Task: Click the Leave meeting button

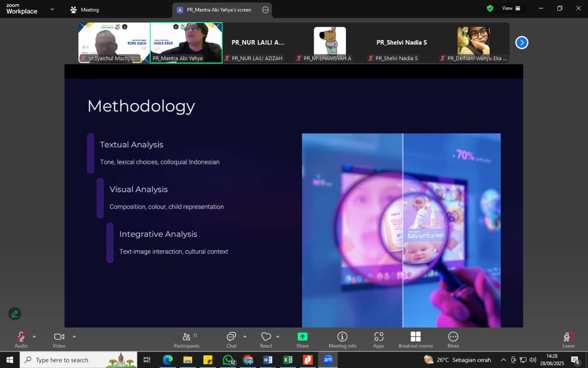Action: pos(568,340)
